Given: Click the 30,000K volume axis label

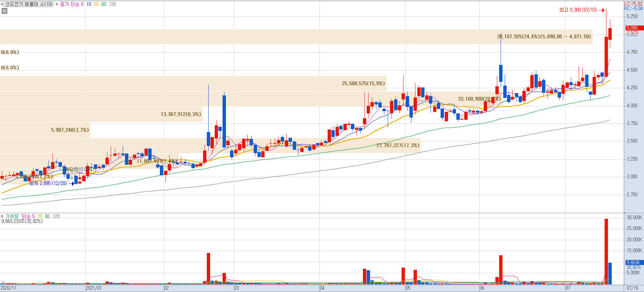Looking at the screenshot, I should tap(635, 218).
